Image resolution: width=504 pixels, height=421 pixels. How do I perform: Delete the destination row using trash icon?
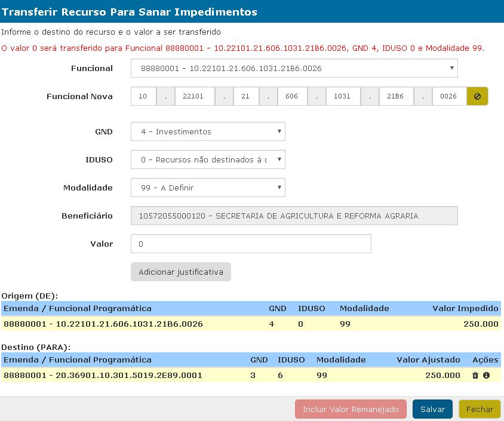point(475,376)
